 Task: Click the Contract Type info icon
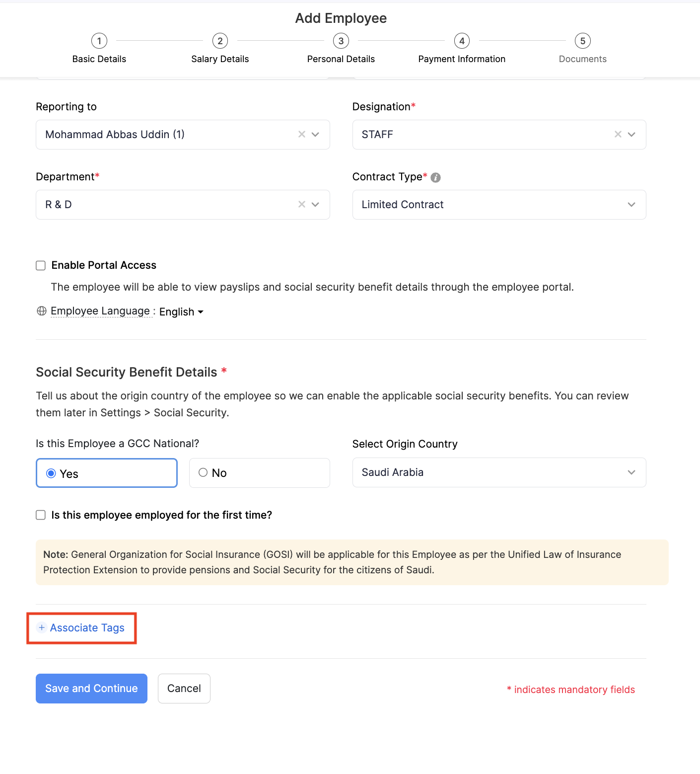(435, 177)
